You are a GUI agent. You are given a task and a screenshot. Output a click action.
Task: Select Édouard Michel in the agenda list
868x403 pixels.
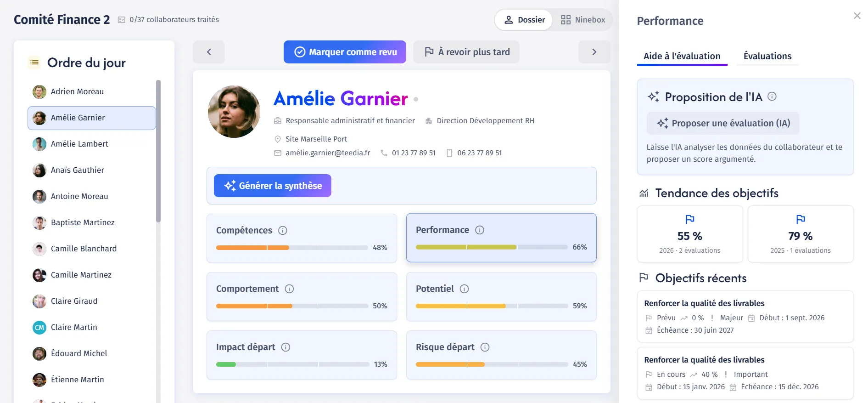pos(92,354)
